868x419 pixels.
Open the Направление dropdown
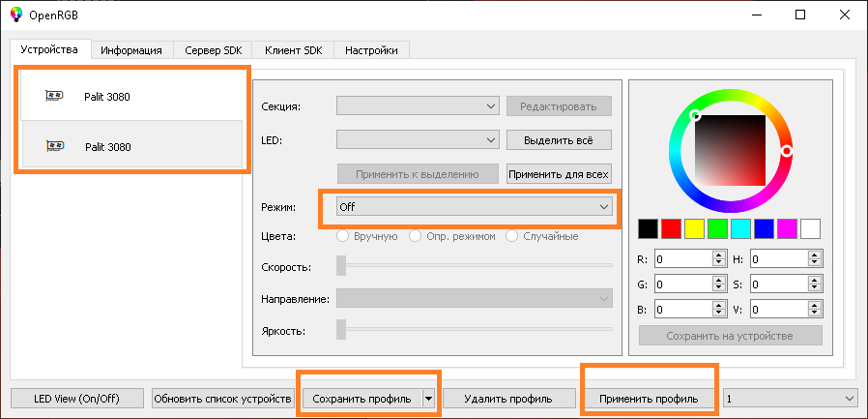pos(475,299)
